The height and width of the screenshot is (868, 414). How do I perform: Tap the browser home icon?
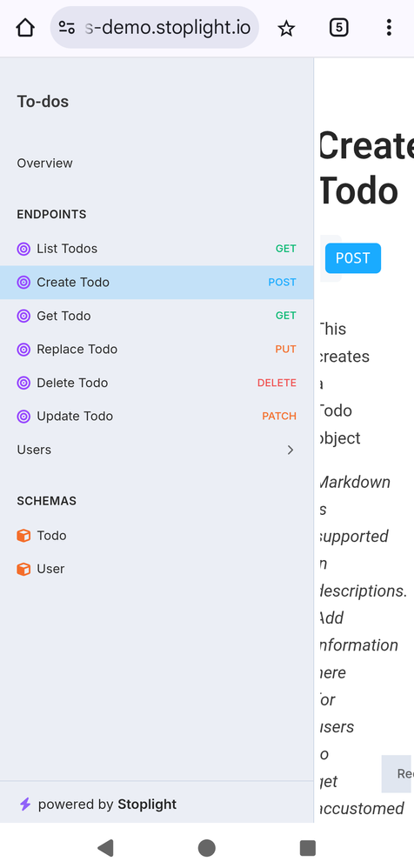coord(25,27)
